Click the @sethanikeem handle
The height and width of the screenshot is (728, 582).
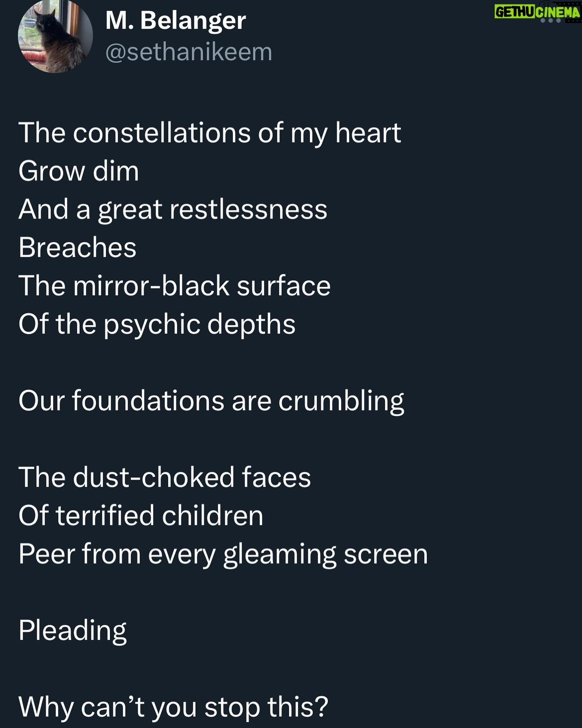[189, 52]
